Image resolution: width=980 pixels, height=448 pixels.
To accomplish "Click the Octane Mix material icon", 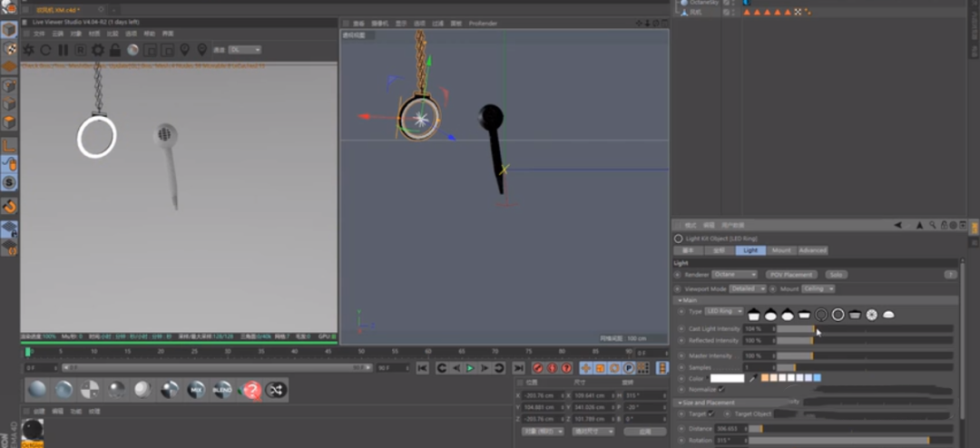I will (195, 390).
